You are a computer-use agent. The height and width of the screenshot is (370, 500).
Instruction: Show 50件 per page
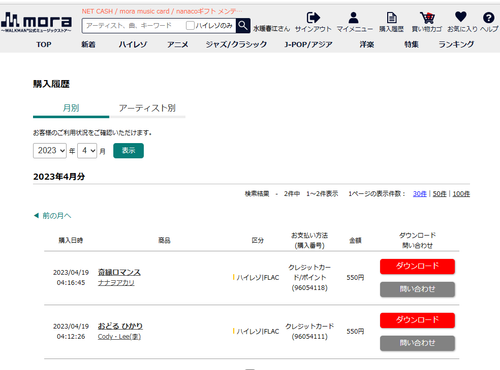pos(439,194)
